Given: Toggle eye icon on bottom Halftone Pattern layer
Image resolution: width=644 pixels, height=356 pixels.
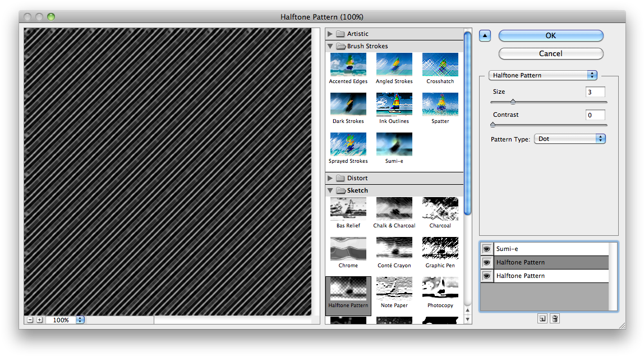Looking at the screenshot, I should [486, 276].
